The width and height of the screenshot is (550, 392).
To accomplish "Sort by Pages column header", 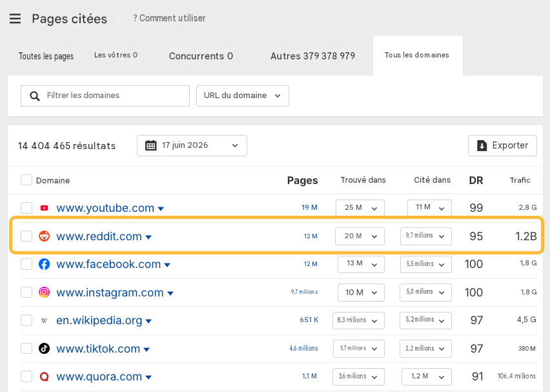I will [302, 180].
